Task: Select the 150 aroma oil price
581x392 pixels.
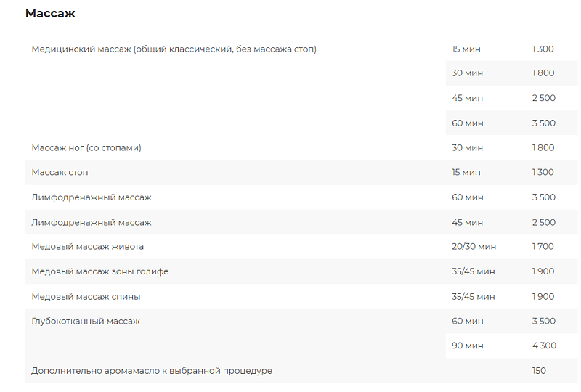Action: coord(539,371)
